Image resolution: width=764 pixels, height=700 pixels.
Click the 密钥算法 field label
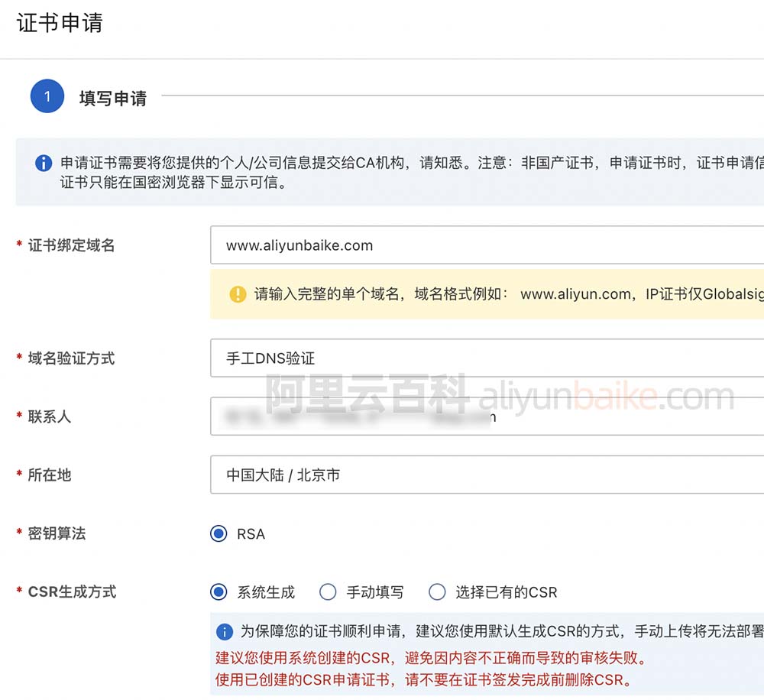[57, 533]
